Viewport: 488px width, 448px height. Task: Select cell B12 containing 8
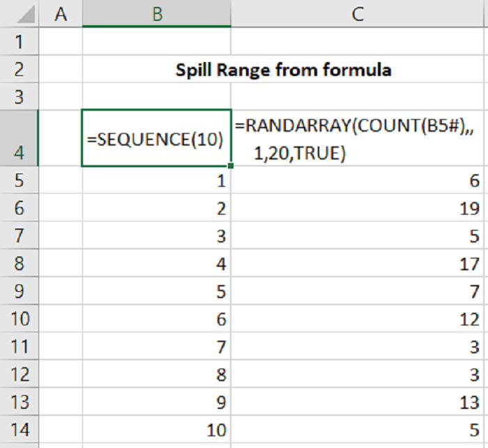tap(157, 374)
